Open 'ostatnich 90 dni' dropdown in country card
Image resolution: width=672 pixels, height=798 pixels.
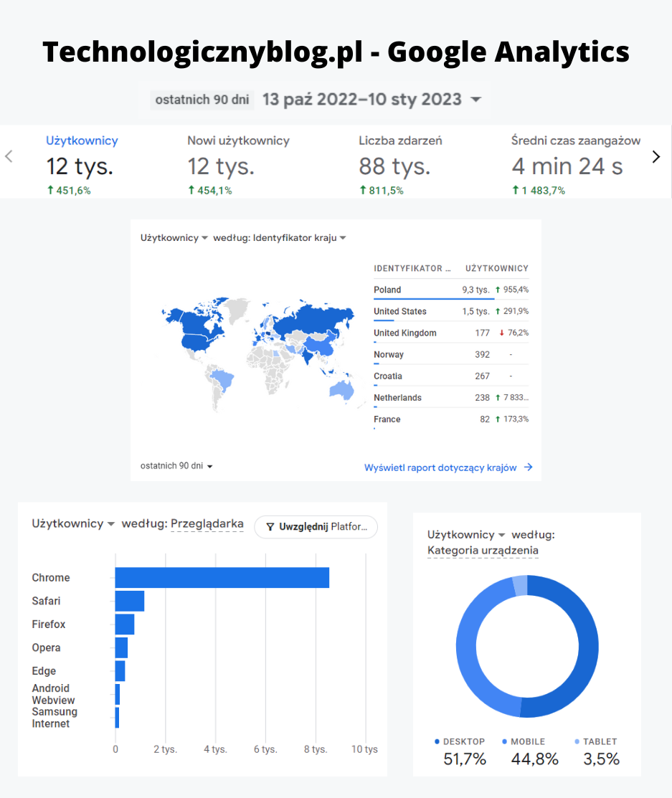coord(176,465)
